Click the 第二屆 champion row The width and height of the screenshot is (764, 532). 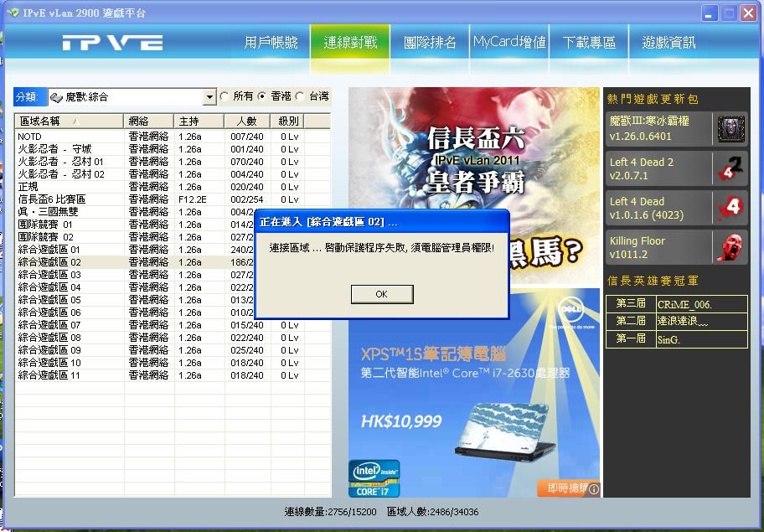(677, 322)
